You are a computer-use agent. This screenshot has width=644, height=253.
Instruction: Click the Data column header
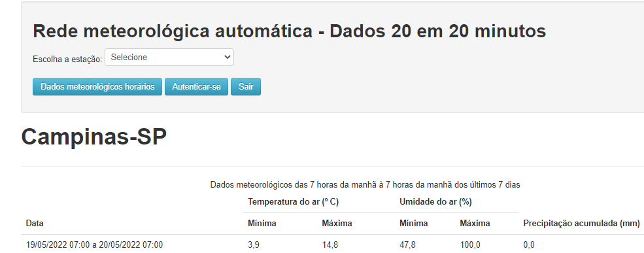(x=35, y=224)
